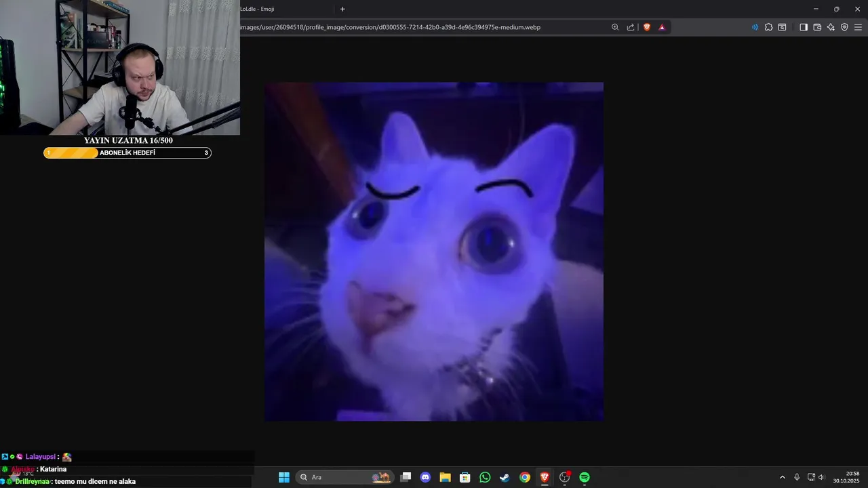Open the Brave Wallet icon
This screenshot has width=868, height=488.
point(817,27)
